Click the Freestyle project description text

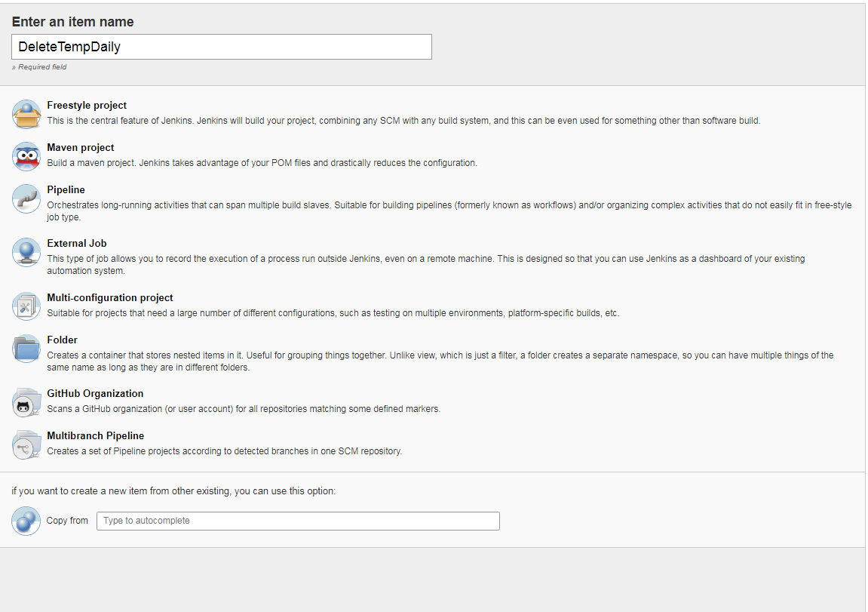403,121
